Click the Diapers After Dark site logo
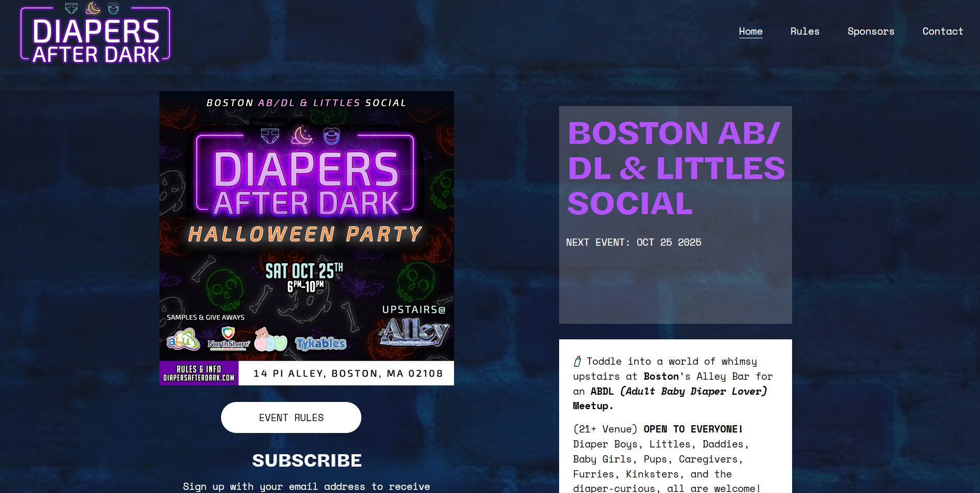The width and height of the screenshot is (980, 493). 95,33
